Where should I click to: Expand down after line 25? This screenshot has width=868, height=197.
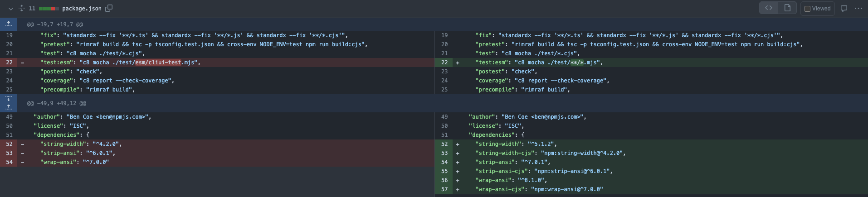pos(9,99)
